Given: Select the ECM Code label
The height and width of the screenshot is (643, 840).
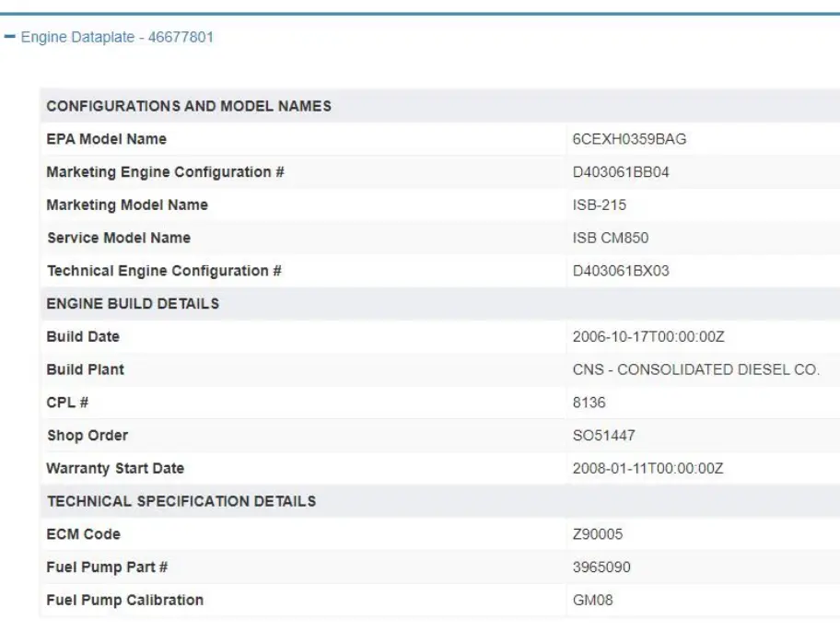Looking at the screenshot, I should 84,534.
